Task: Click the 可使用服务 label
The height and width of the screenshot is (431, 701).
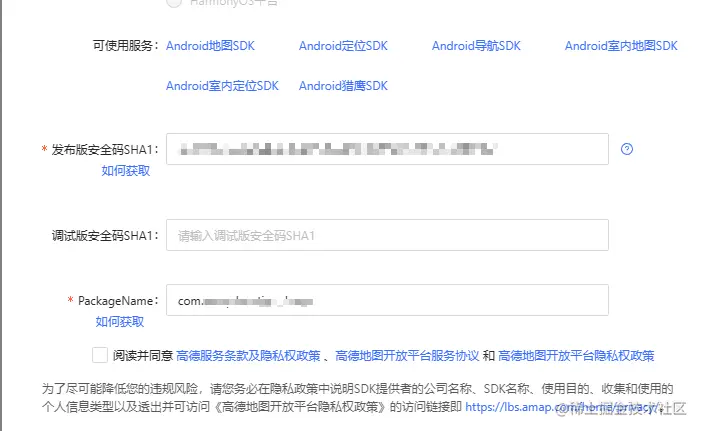Action: 126,46
